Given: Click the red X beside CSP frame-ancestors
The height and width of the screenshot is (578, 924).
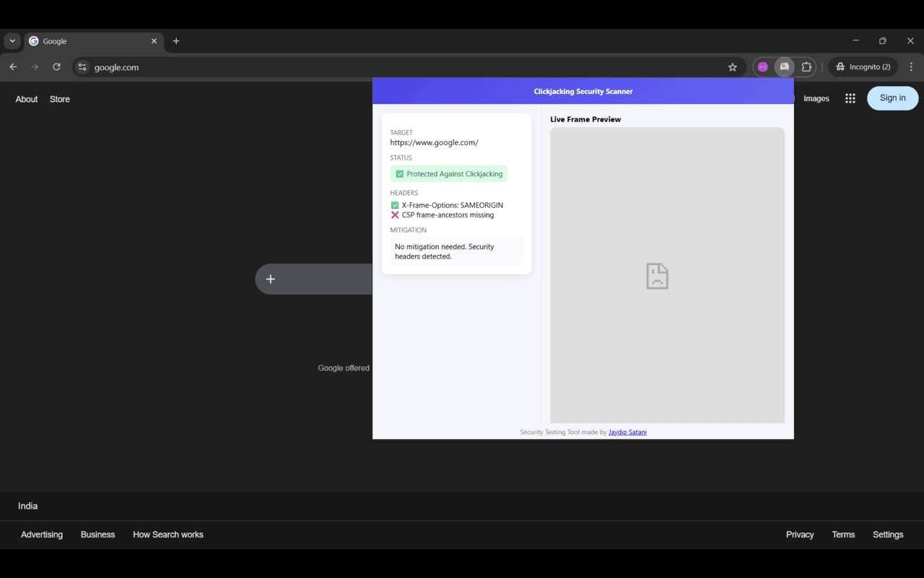Looking at the screenshot, I should coord(395,215).
